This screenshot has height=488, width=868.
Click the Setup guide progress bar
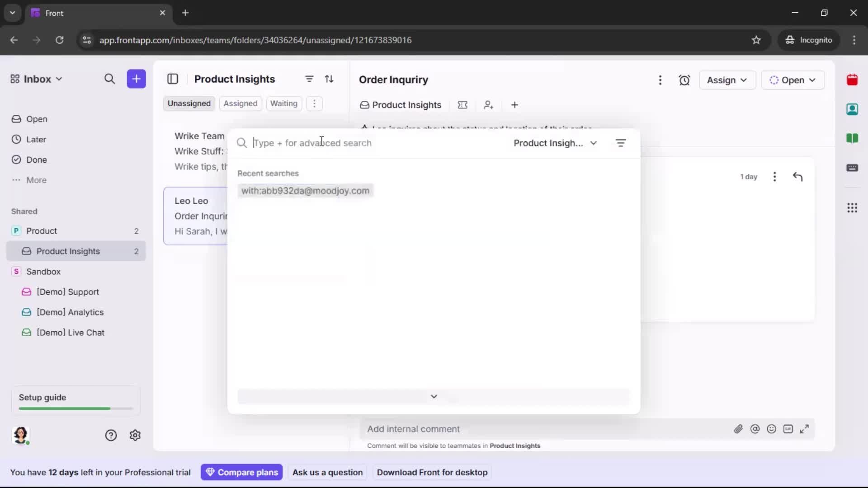click(75, 408)
